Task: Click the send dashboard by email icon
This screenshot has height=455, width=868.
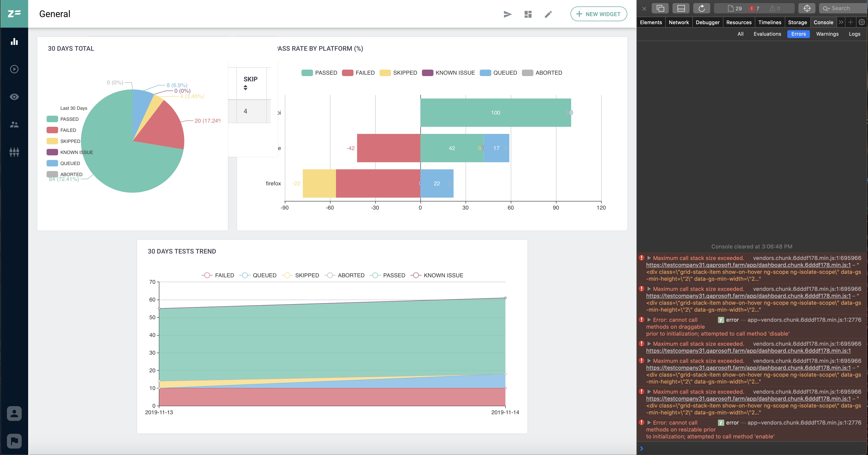Action: pos(508,14)
